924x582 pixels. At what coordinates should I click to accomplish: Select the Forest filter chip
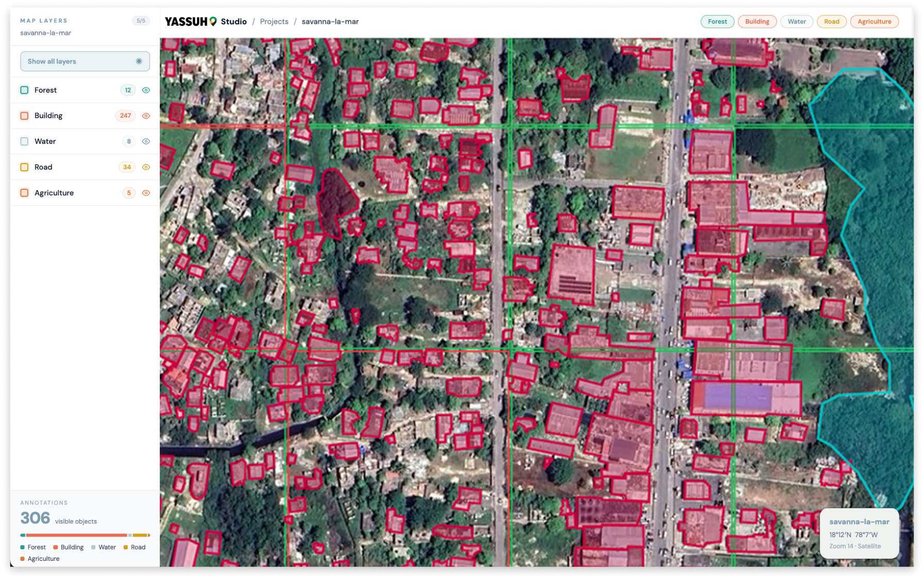point(717,22)
